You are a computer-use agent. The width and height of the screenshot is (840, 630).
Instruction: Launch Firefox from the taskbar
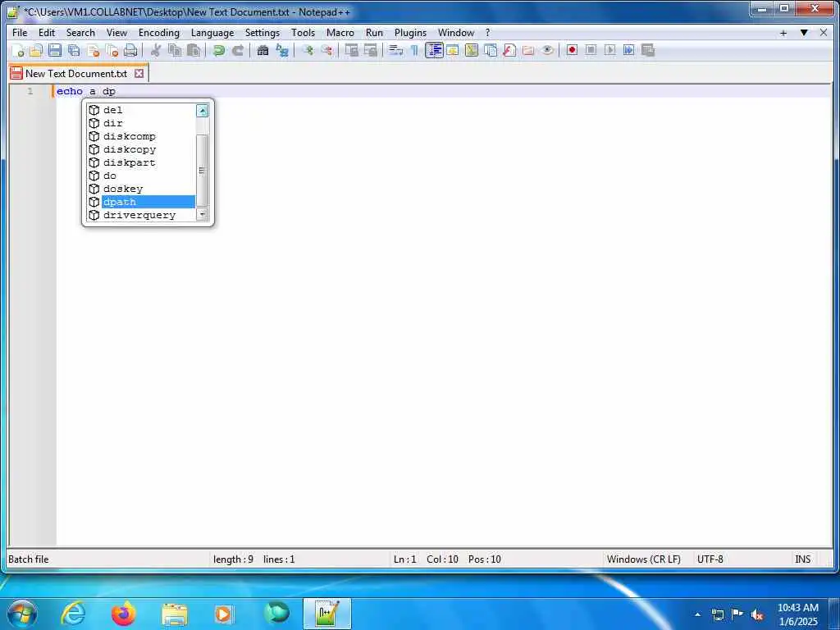[124, 614]
